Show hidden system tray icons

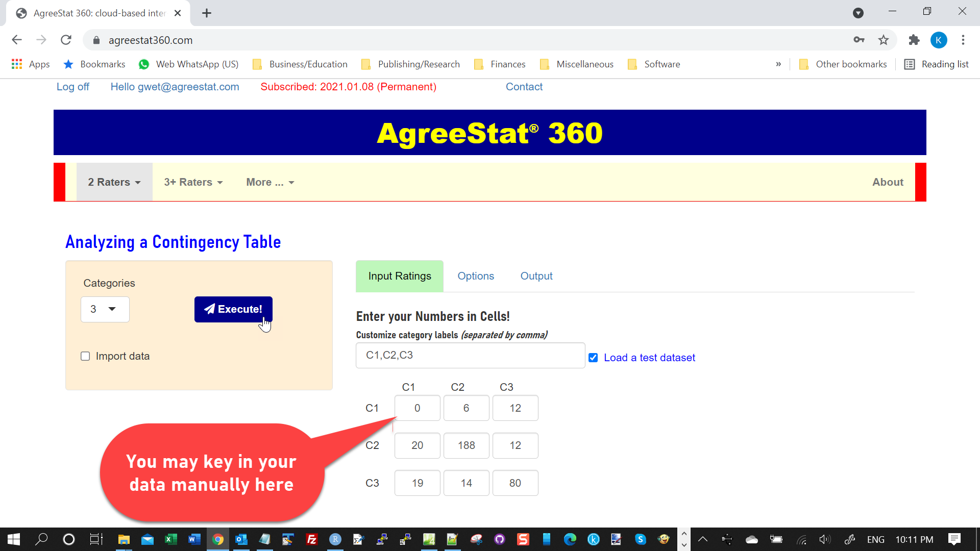703,539
